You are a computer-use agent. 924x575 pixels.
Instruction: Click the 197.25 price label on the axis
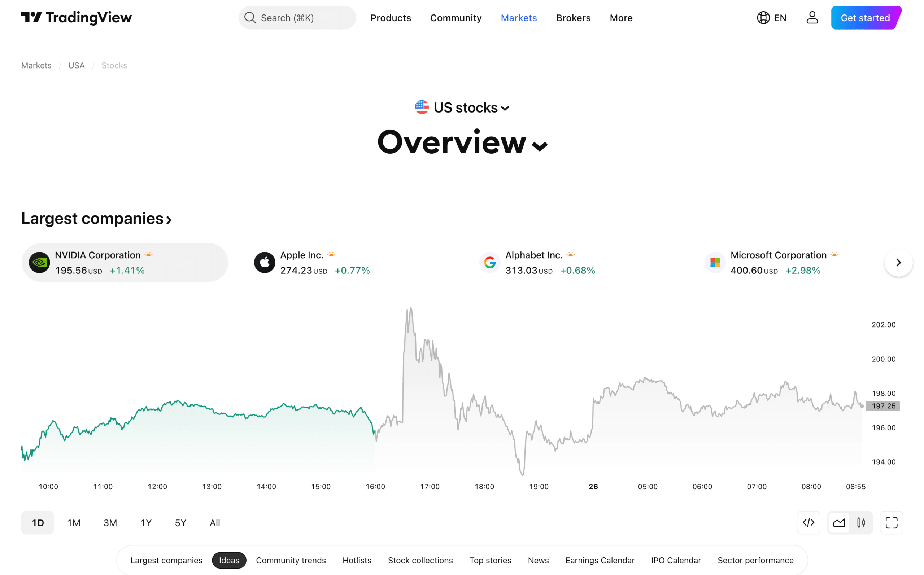[x=882, y=406]
